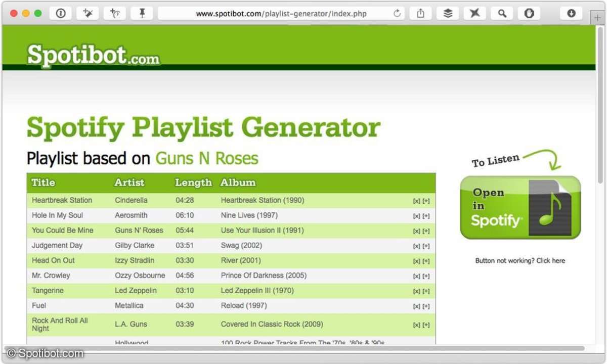The height and width of the screenshot is (364, 607).
Task: Click [+] on the Fuel row
Action: 426,306
